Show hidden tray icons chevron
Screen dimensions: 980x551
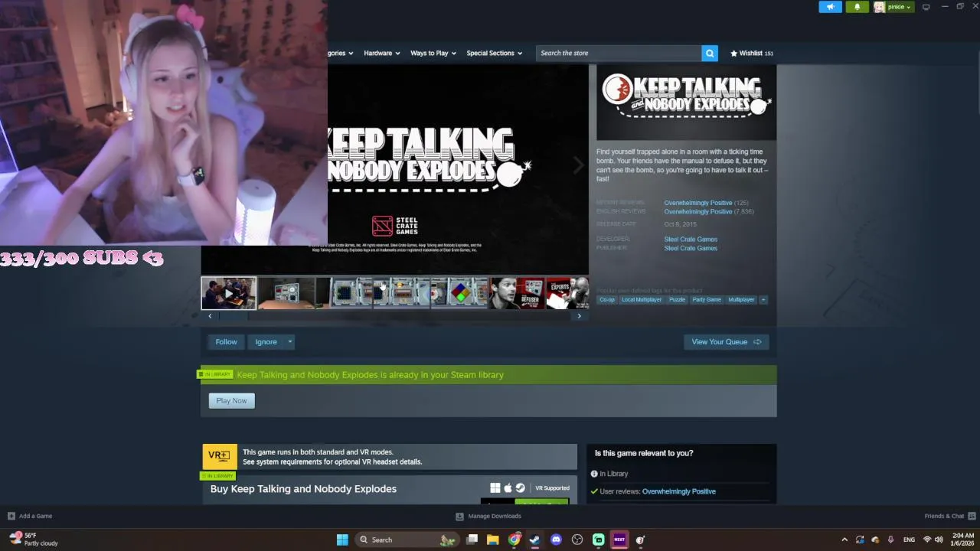click(844, 540)
